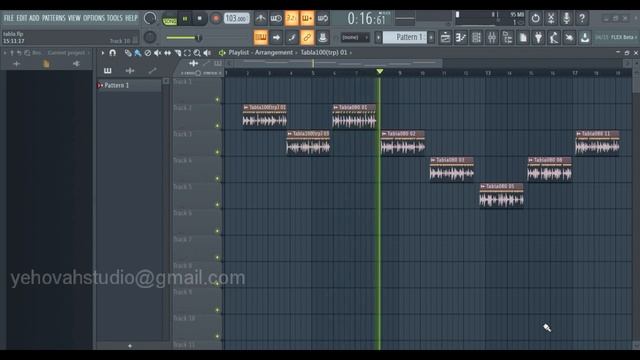Open the arrow right of Pattern 1
Screen dimensions: 640x360
coord(431,38)
